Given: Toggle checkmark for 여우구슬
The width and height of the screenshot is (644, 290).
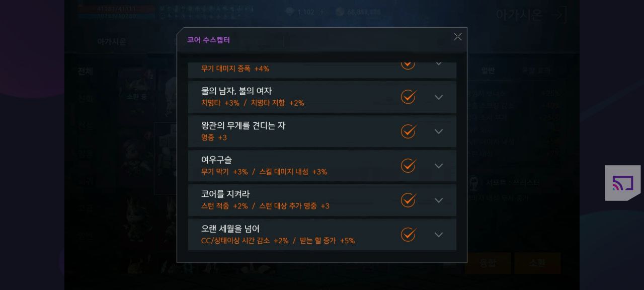Looking at the screenshot, I should click(x=408, y=166).
